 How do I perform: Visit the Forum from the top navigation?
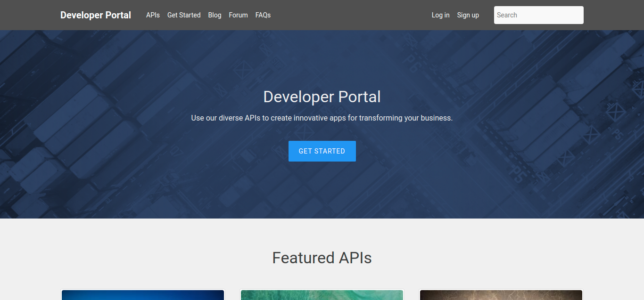238,15
